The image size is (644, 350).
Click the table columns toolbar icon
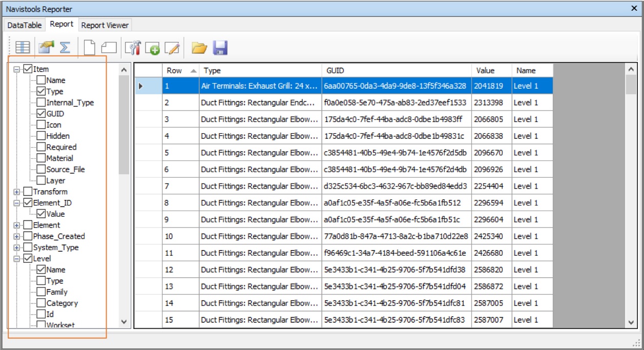click(22, 48)
